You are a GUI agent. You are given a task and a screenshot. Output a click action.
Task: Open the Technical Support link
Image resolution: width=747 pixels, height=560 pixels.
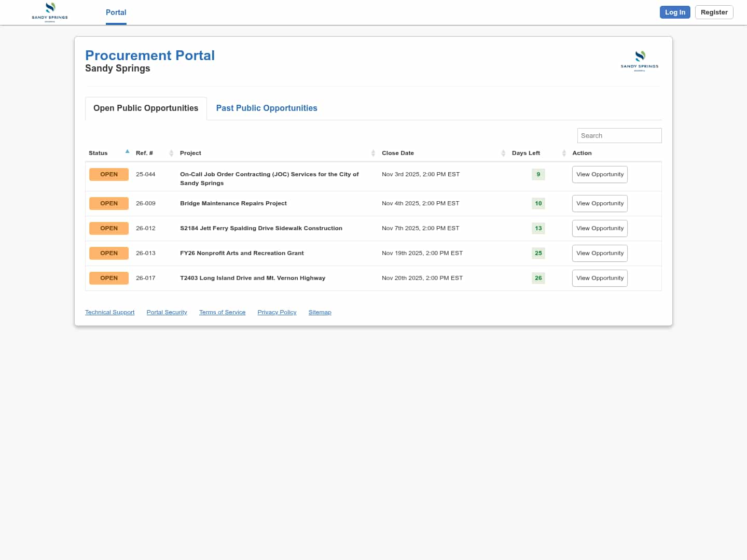pos(109,312)
